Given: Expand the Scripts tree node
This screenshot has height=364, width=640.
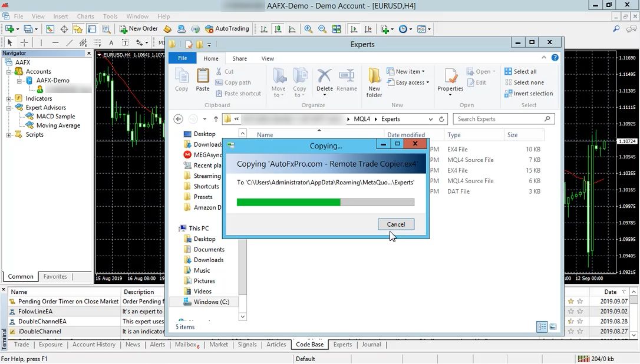Looking at the screenshot, I should tap(9, 134).
